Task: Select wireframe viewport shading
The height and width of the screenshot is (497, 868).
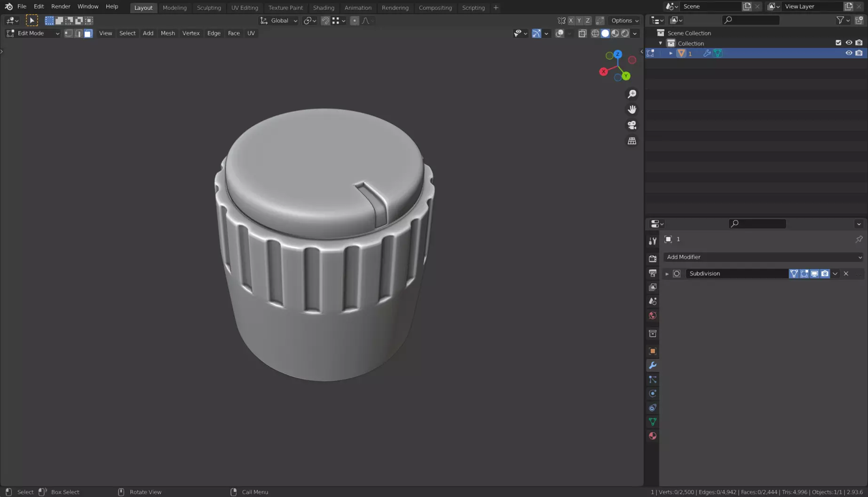Action: (x=595, y=33)
